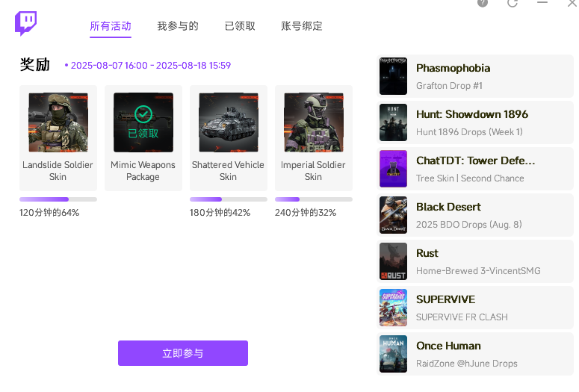Click the help question mark icon

click(483, 3)
